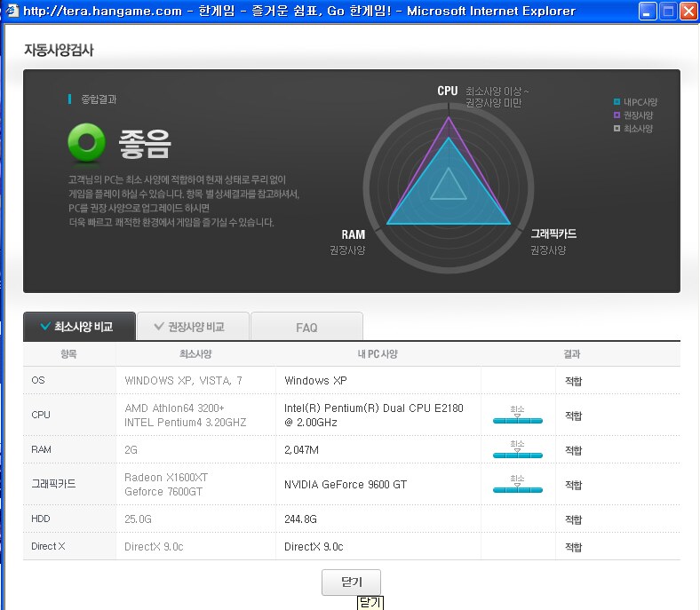
Task: Open the 권장사양 비교 tab
Action: (x=194, y=327)
